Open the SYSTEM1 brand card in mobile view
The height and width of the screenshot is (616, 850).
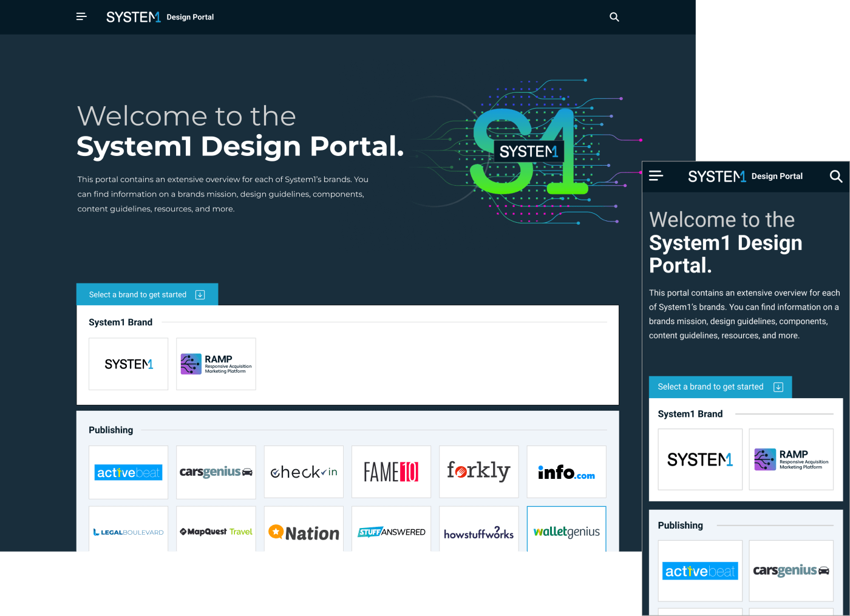point(700,459)
